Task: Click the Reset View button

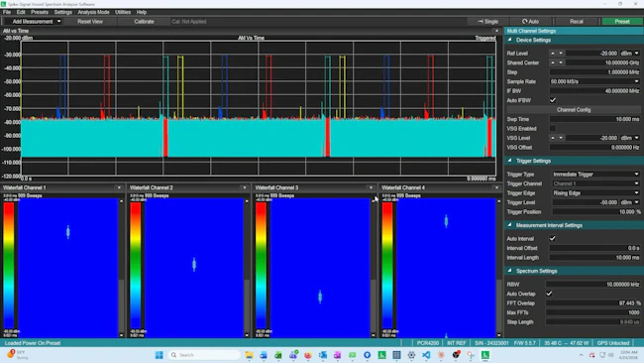Action: 90,22
